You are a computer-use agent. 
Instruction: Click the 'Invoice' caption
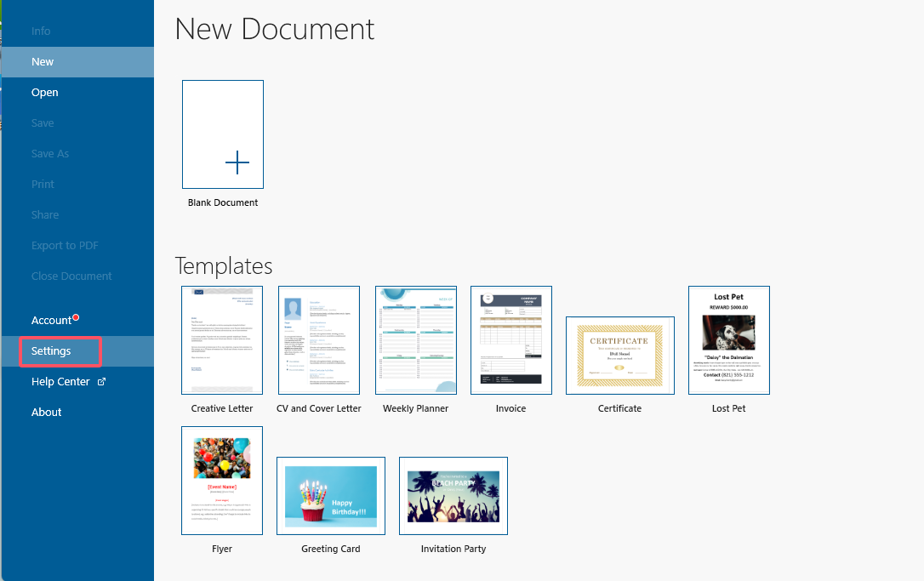510,408
